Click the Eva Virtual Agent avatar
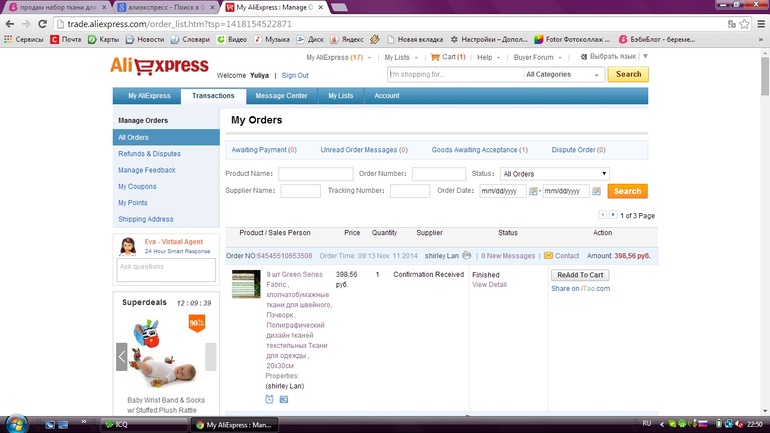This screenshot has height=433, width=770. coord(127,246)
